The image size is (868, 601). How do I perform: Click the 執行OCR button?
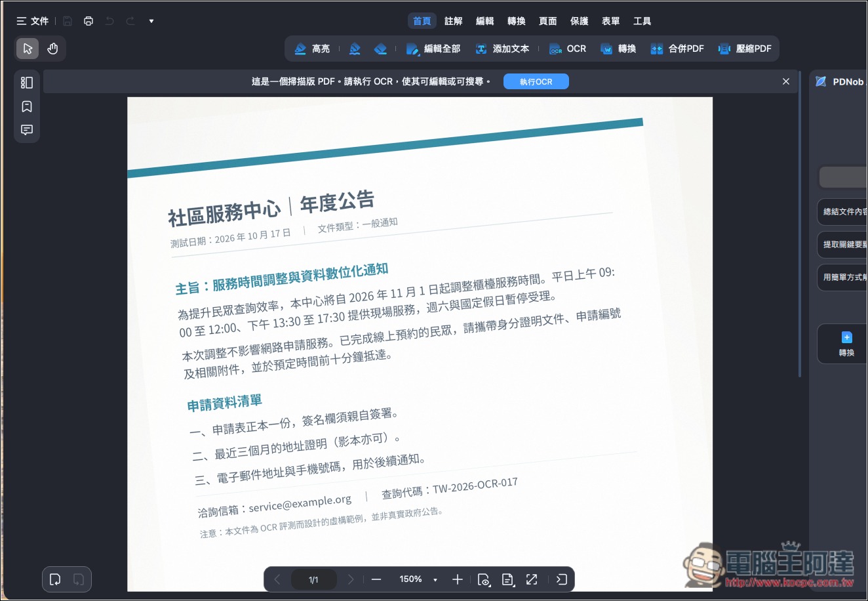[x=536, y=81]
